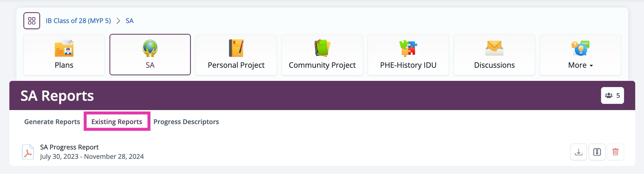Show the 5 members button
This screenshot has width=644, height=174.
click(612, 95)
